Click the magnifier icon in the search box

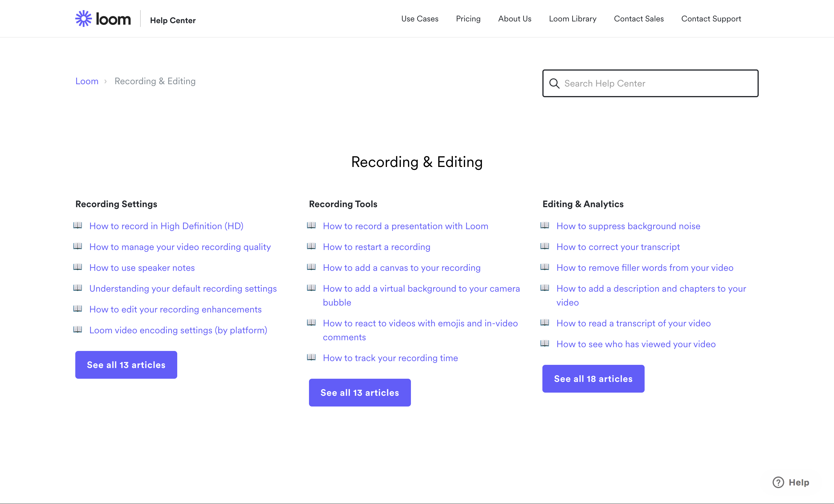pos(554,83)
